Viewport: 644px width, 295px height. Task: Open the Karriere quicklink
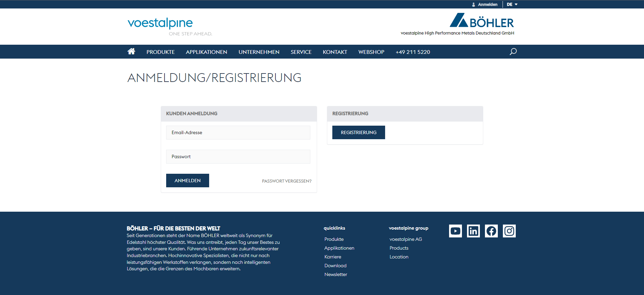333,257
